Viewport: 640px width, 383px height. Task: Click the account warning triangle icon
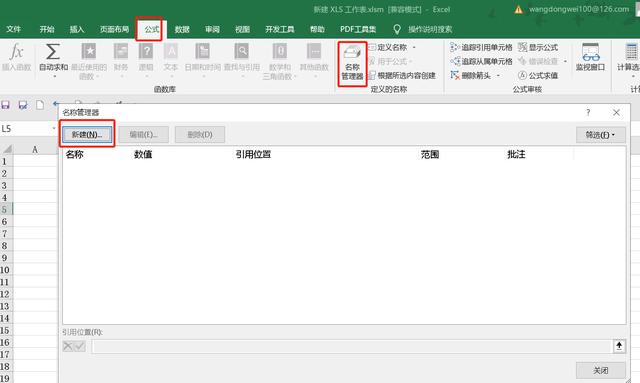point(518,9)
